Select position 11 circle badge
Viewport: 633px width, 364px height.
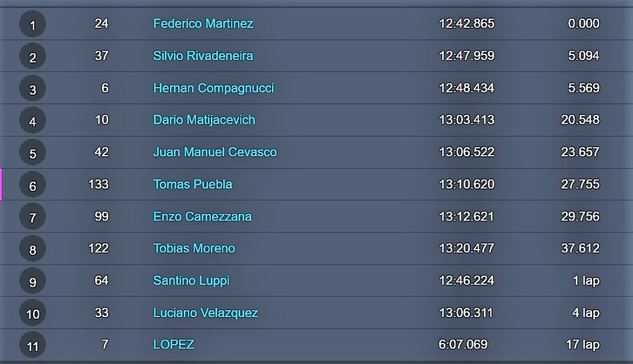pyautogui.click(x=32, y=345)
